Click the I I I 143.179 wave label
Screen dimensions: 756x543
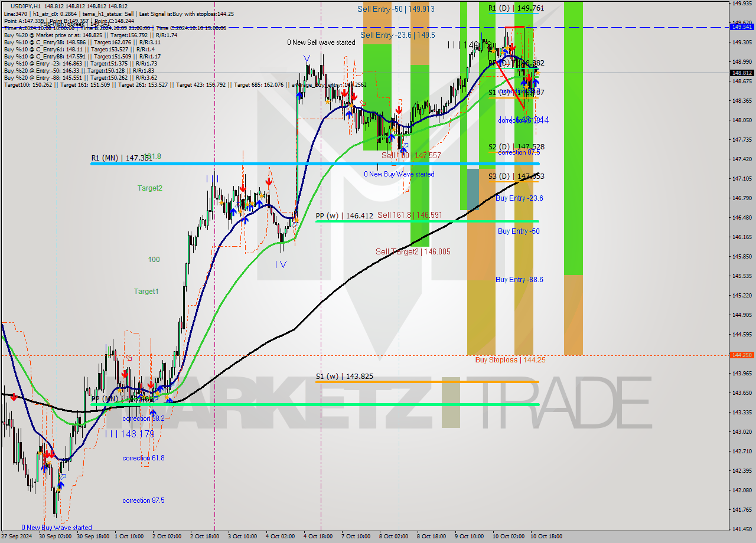pyautogui.click(x=129, y=434)
